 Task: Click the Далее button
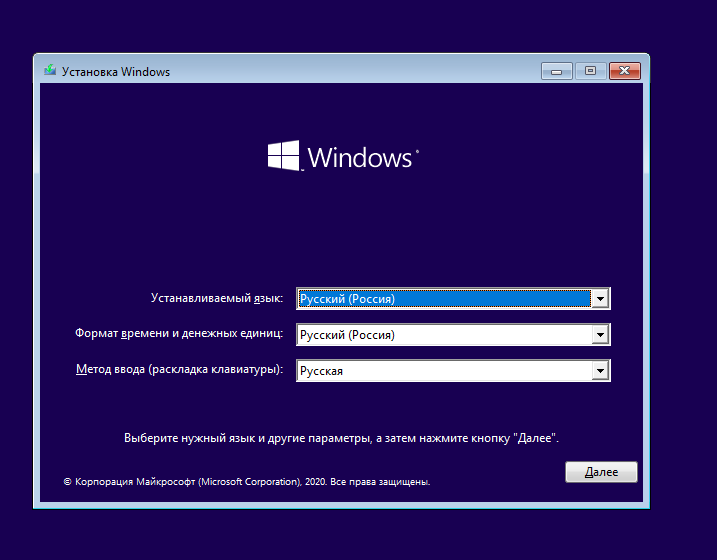tap(601, 472)
